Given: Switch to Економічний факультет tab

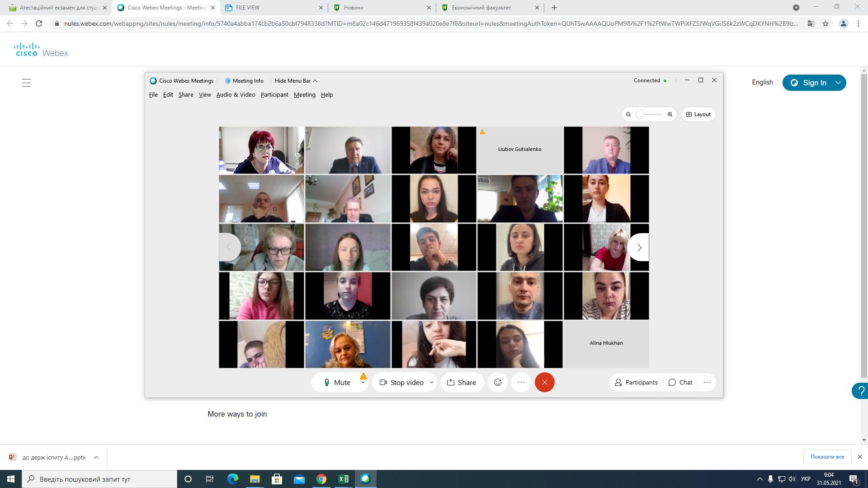Looking at the screenshot, I should click(490, 8).
